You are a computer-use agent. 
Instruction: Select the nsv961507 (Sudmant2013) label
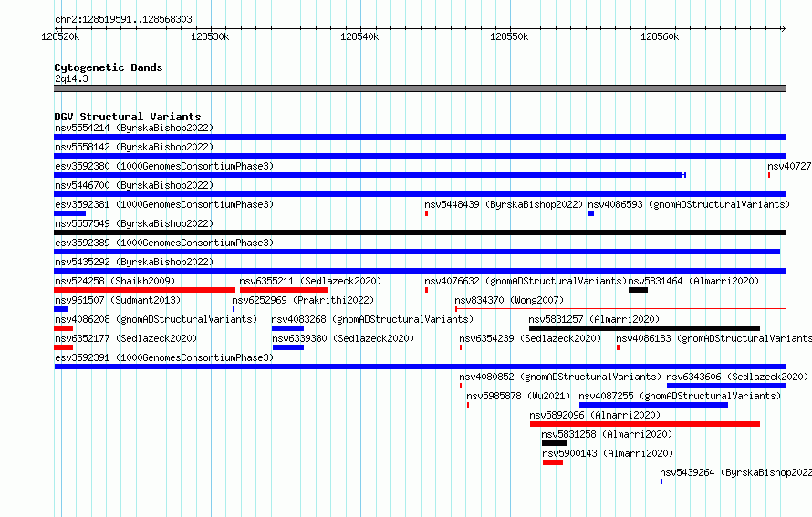click(x=118, y=300)
